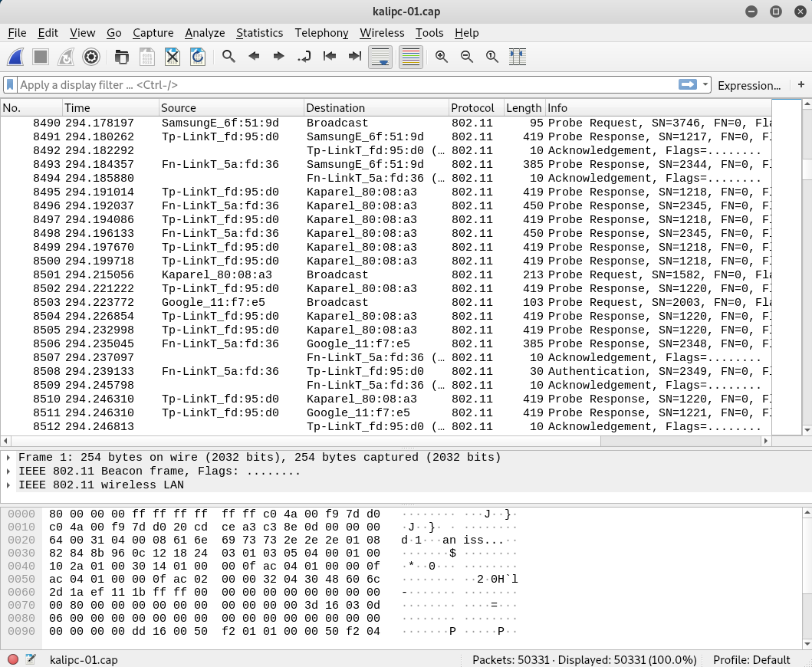Open the Telephony menu
Image resolution: width=812 pixels, height=667 pixels.
tap(321, 33)
